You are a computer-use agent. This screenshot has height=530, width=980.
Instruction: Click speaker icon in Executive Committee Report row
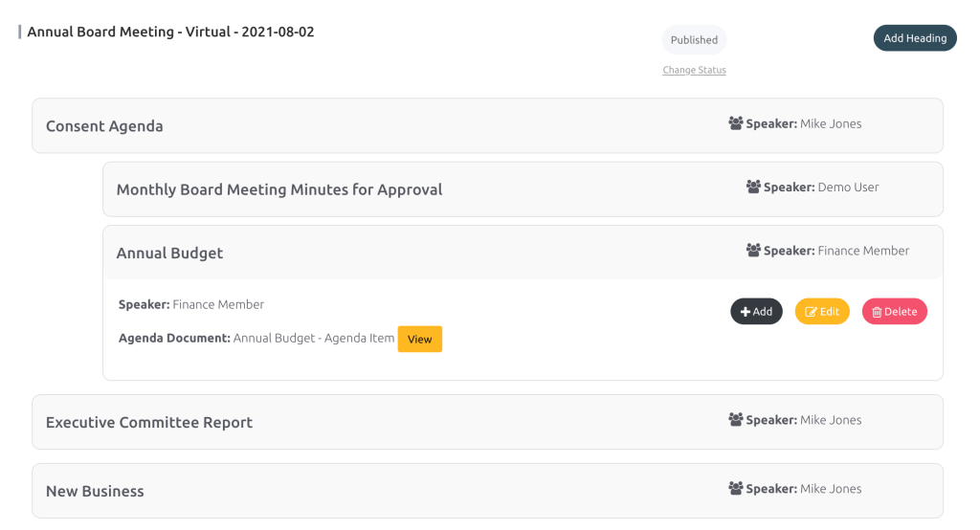point(735,420)
